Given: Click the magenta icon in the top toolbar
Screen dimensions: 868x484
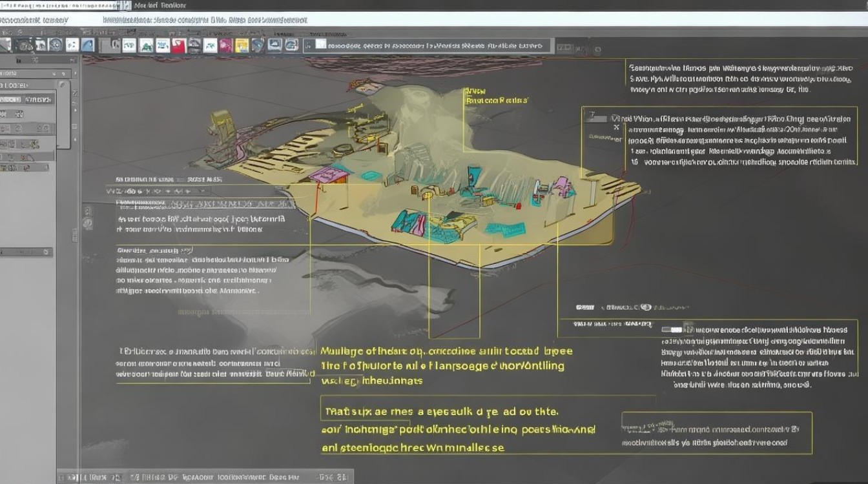Looking at the screenshot, I should click(x=225, y=45).
